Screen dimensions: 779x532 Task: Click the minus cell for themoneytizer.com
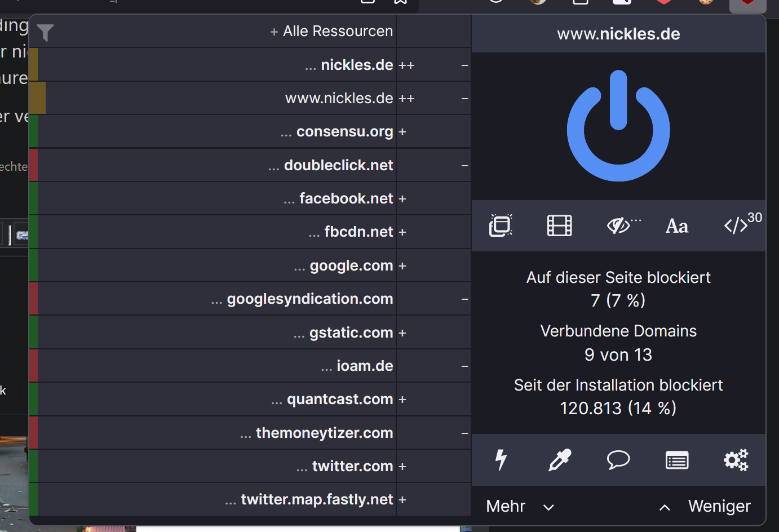[x=433, y=433]
